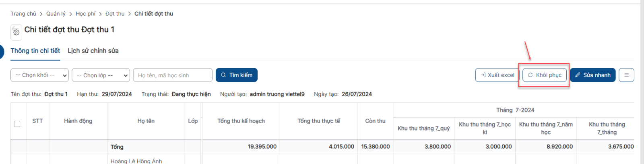The image size is (644, 164).
Task: Click the refresh icon in Khôi phục
Action: tap(530, 75)
